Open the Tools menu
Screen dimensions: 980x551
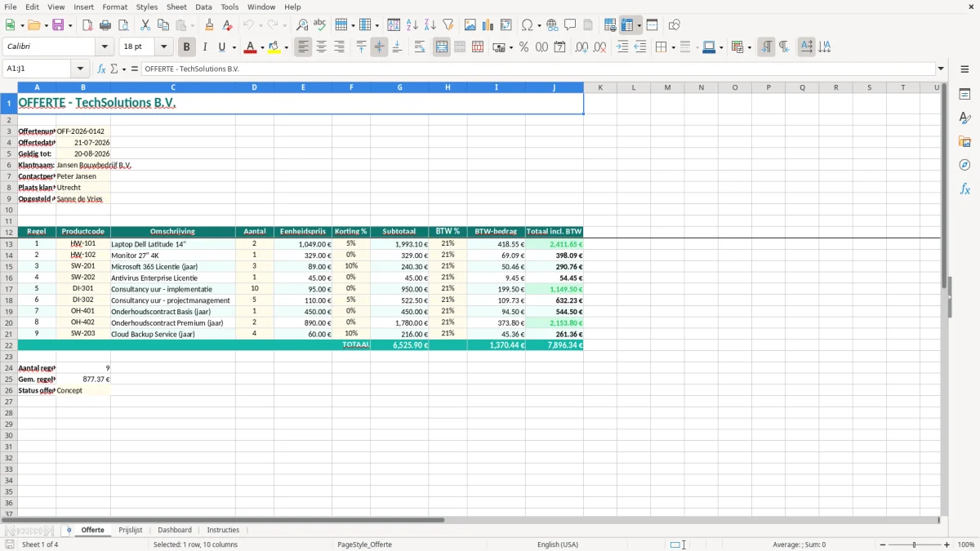point(229,7)
